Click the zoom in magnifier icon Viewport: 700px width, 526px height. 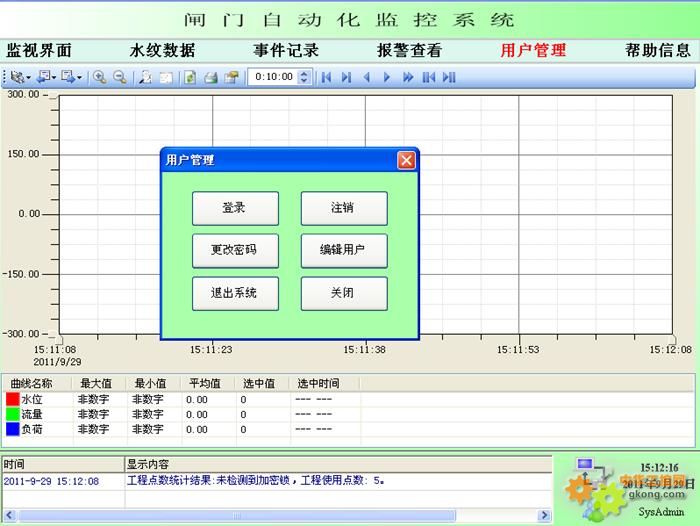[100, 77]
